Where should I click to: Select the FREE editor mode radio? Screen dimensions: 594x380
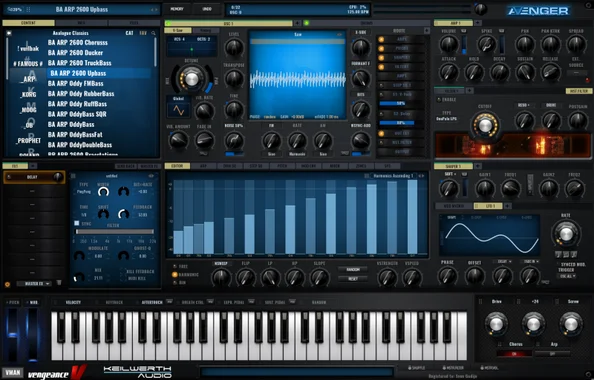click(x=175, y=267)
